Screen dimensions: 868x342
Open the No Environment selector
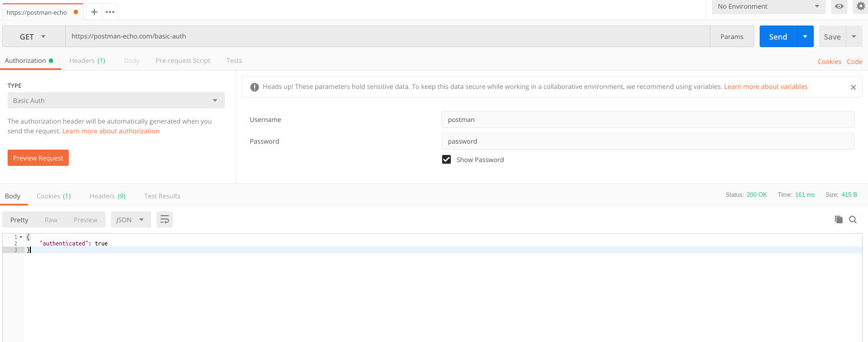(768, 7)
